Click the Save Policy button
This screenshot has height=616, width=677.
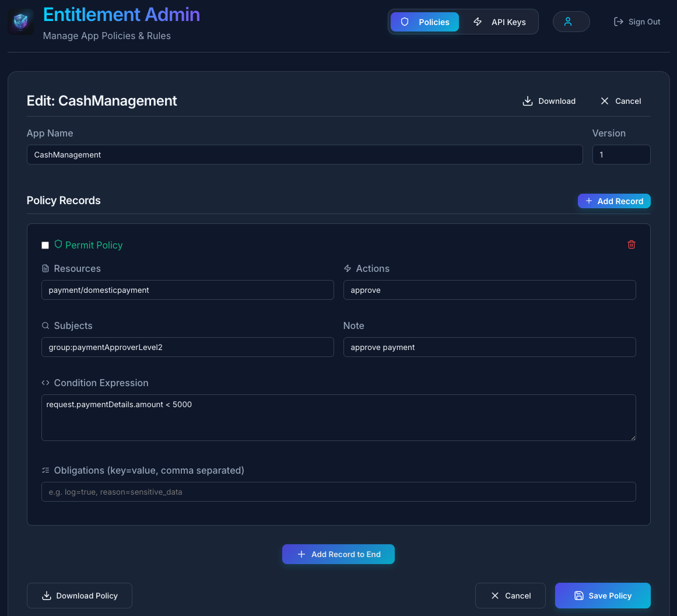[x=602, y=595]
